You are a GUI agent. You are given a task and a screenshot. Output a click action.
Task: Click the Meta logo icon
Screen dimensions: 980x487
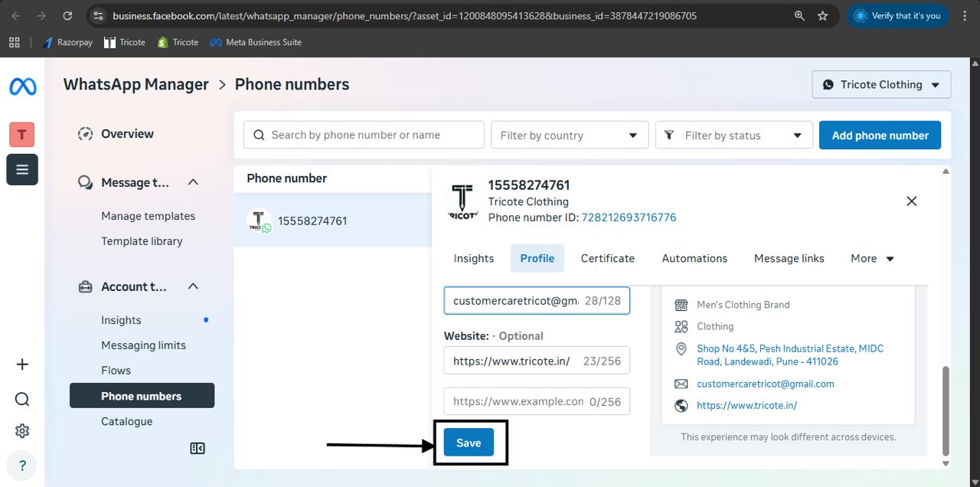[22, 87]
